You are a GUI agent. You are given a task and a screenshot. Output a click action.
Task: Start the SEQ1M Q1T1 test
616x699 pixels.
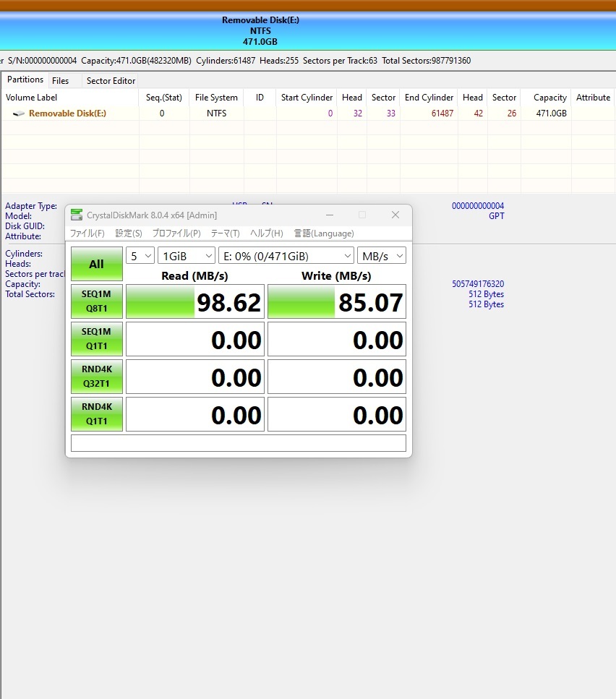tap(96, 339)
